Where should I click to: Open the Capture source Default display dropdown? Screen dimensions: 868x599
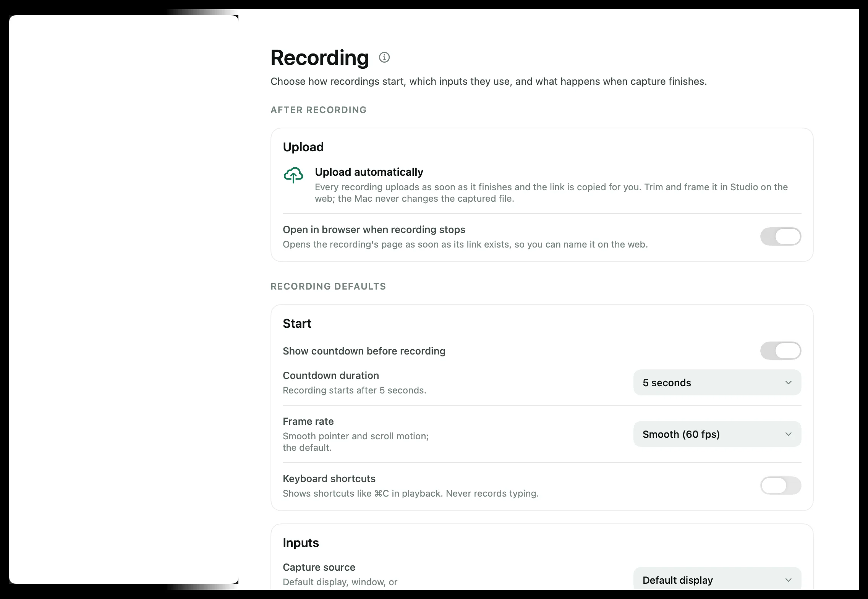point(717,579)
